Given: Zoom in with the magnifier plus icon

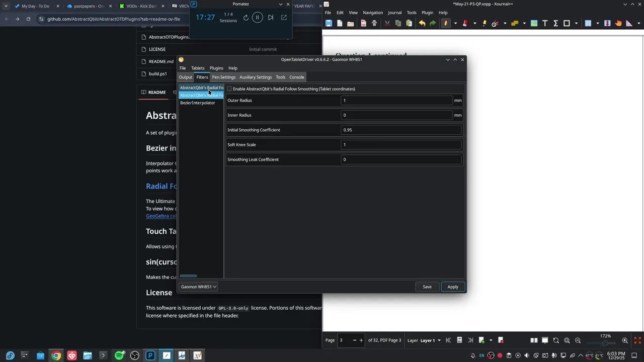Looking at the screenshot, I should (x=625, y=340).
